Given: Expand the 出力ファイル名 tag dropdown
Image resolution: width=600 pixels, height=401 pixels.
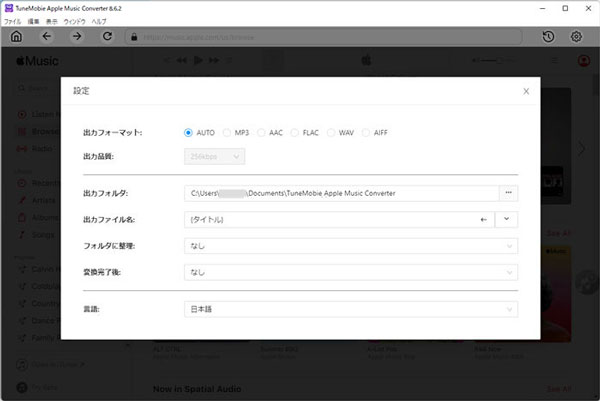Looking at the screenshot, I should click(x=506, y=219).
